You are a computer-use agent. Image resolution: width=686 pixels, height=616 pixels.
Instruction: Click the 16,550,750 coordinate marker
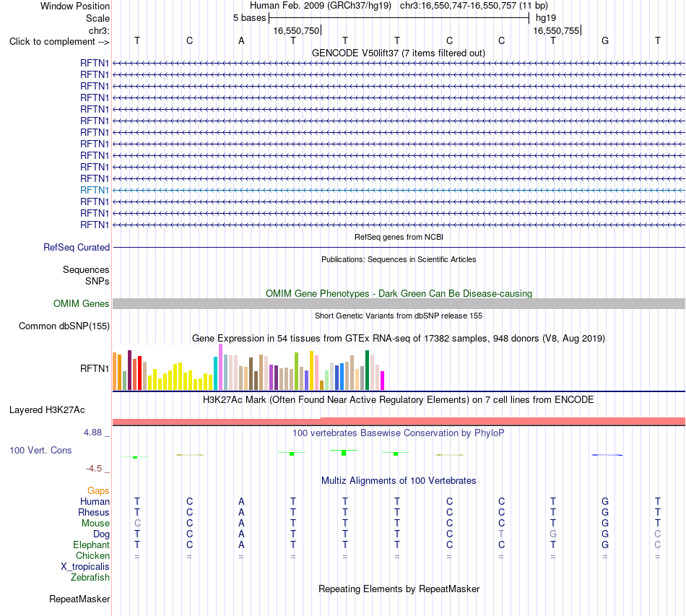[x=296, y=30]
